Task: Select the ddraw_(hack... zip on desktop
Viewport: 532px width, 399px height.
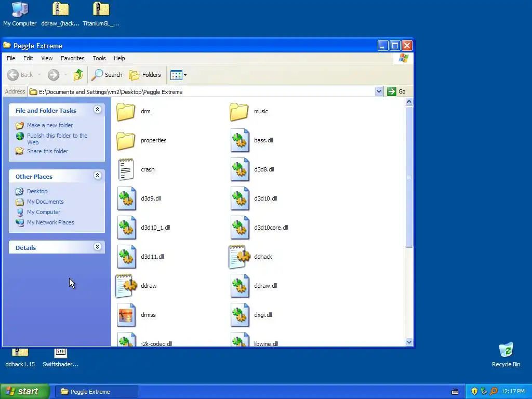Action: 60,14
